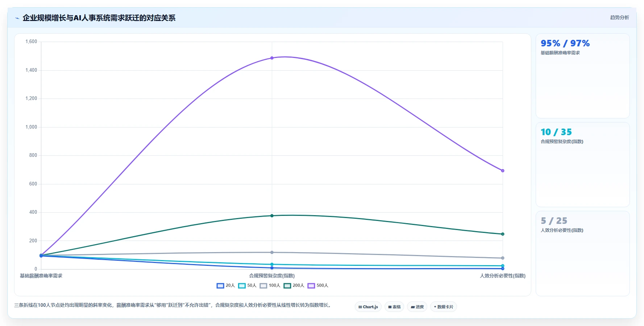This screenshot has width=644, height=326.
Task: Select the Chart.js tag
Action: pyautogui.click(x=368, y=307)
